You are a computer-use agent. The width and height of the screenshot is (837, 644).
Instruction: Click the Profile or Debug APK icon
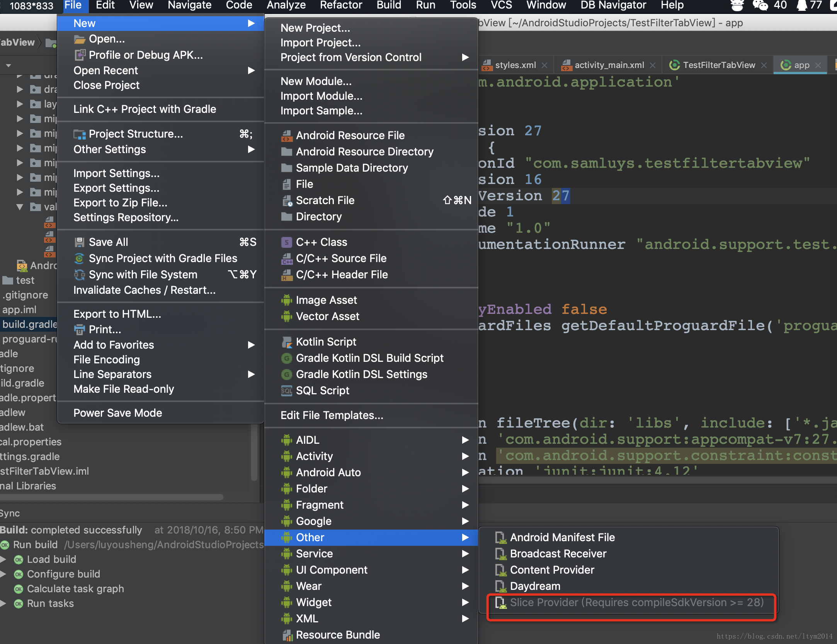pos(79,55)
